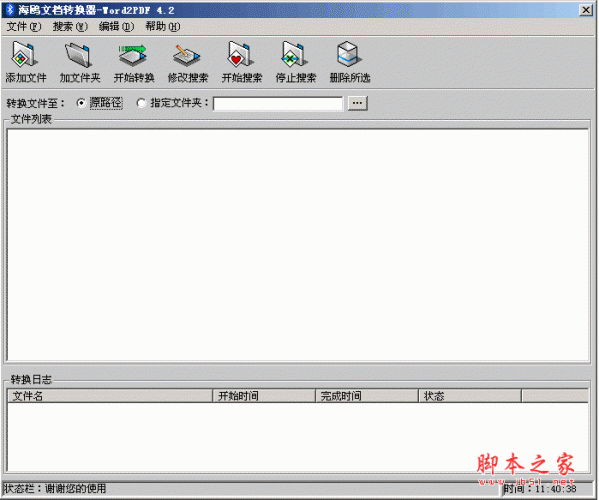The width and height of the screenshot is (599, 500).
Task: Click the application icon in title bar
Action: tap(10, 10)
